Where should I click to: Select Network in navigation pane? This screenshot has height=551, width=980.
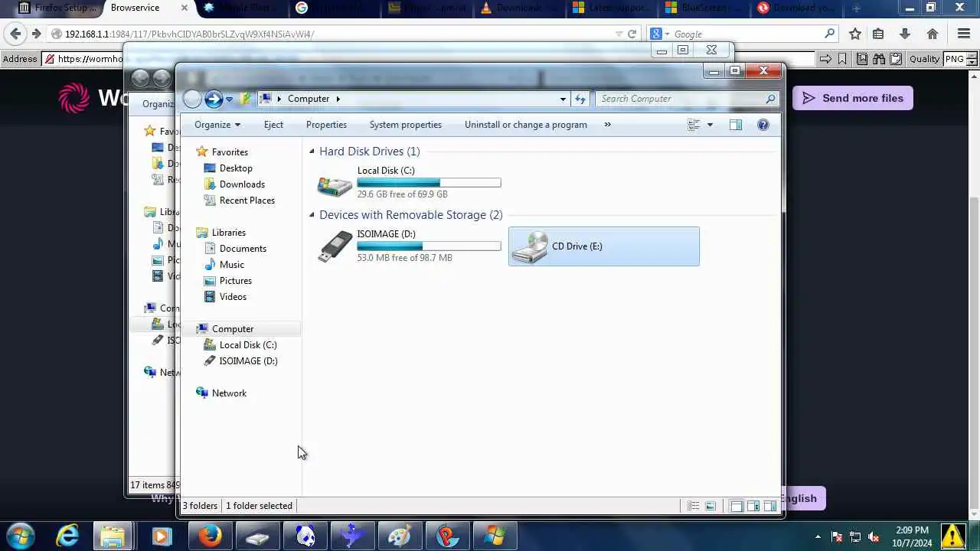click(229, 393)
